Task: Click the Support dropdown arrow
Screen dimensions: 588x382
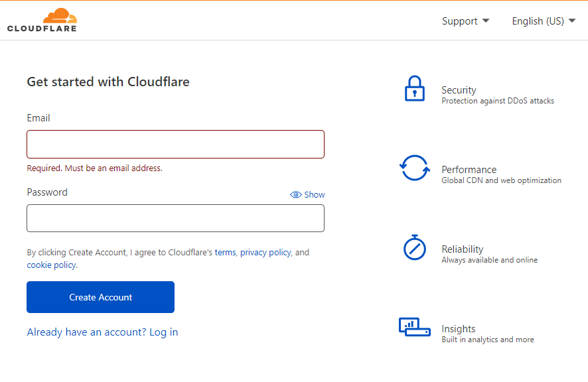Action: pos(486,21)
